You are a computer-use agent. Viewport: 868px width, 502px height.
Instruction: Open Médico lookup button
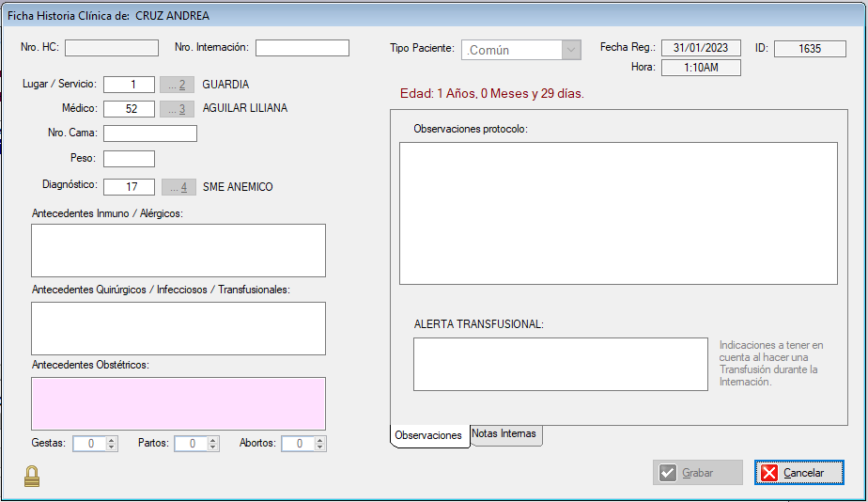[x=178, y=109]
